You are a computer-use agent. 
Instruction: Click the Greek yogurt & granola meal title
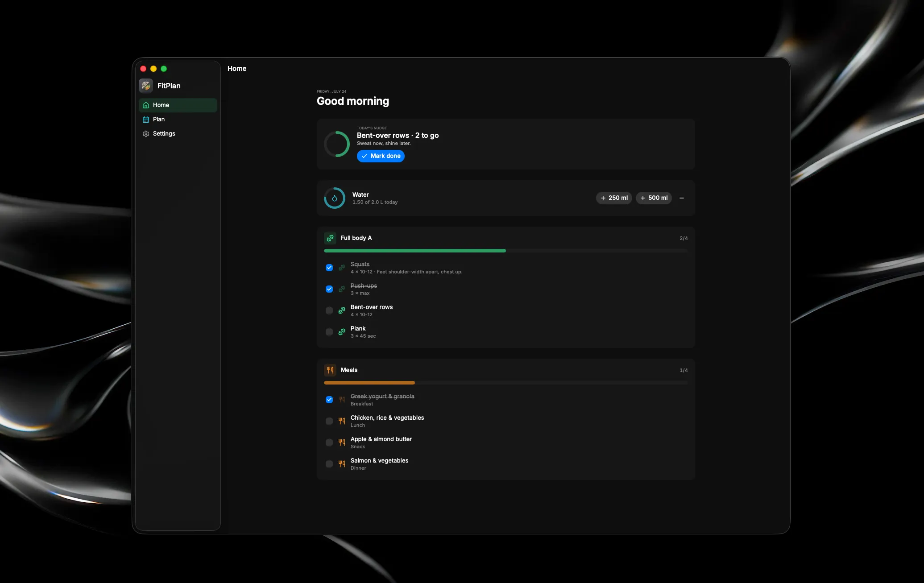(382, 396)
